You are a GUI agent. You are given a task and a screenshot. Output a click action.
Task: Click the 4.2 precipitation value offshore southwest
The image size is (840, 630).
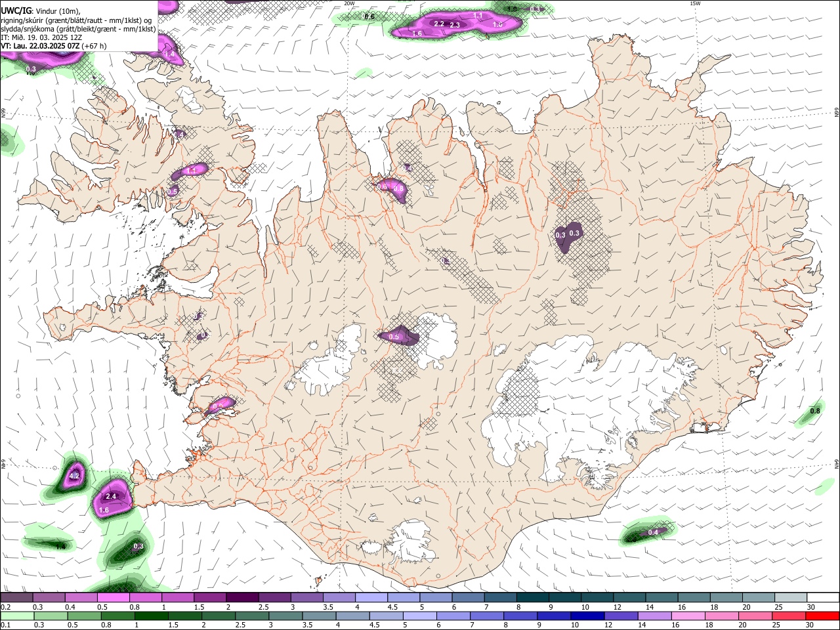point(74,476)
